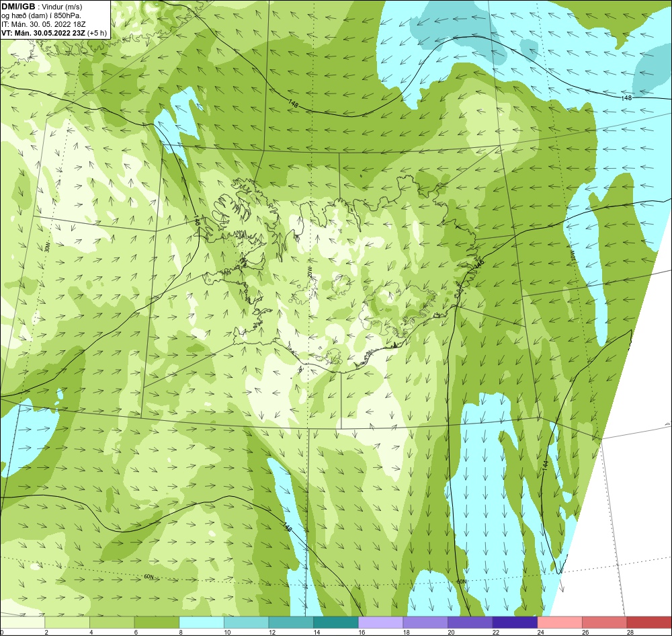Click the '148' contour label south of Iceland
This screenshot has height=636, width=672.
pyautogui.click(x=287, y=526)
